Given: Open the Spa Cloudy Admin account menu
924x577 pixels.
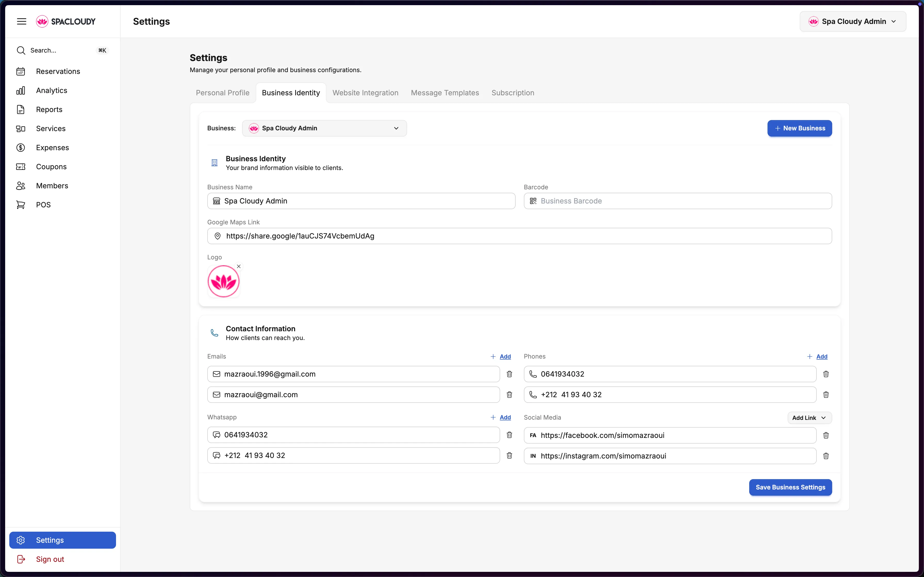Looking at the screenshot, I should [852, 21].
